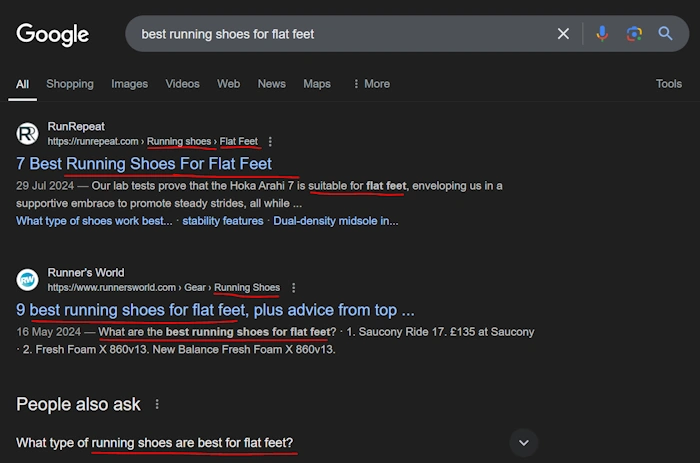Expand 'What type of running shoes' question chevron
This screenshot has width=700, height=463.
point(524,443)
